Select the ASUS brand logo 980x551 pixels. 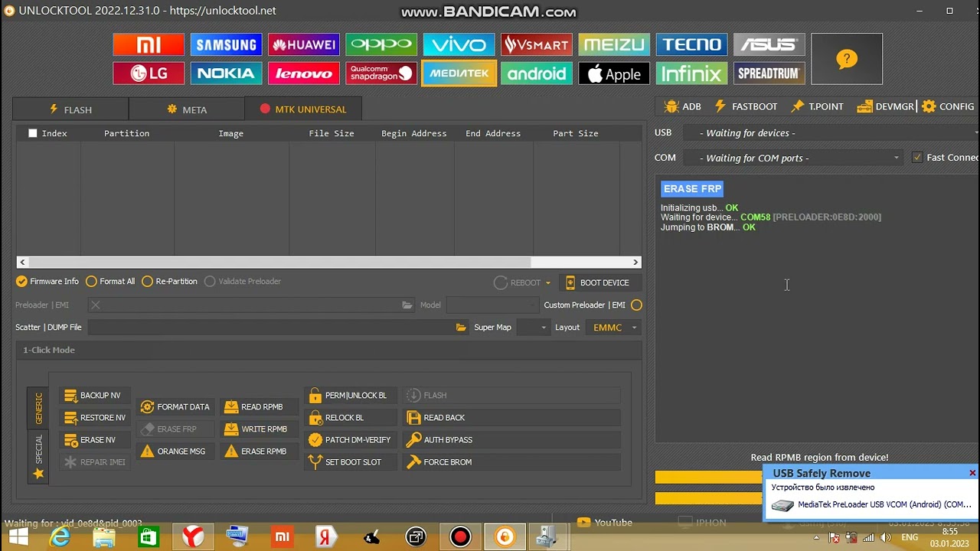[x=769, y=44]
